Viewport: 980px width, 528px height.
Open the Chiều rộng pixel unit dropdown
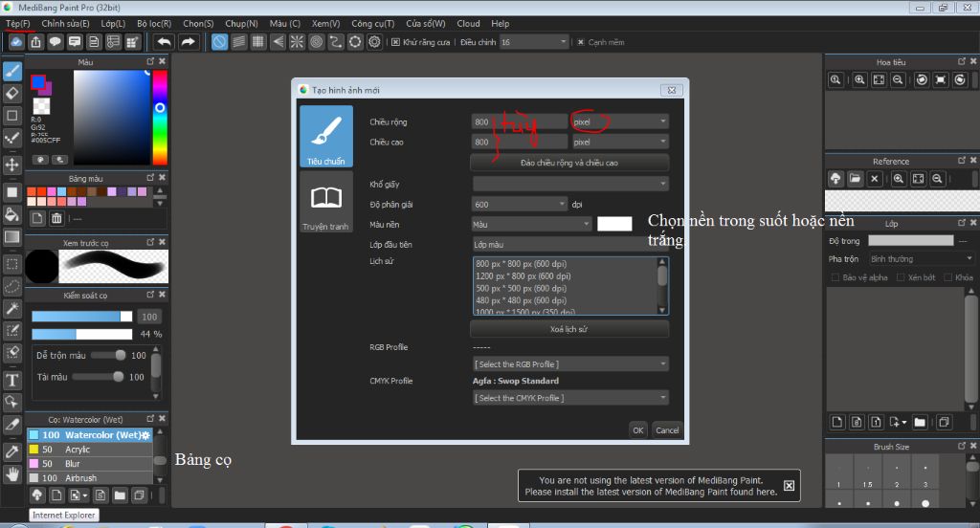620,121
